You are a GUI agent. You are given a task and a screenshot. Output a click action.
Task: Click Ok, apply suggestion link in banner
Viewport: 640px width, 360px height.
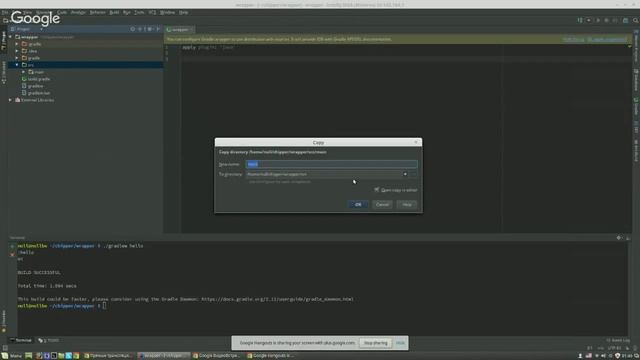[x=607, y=39]
